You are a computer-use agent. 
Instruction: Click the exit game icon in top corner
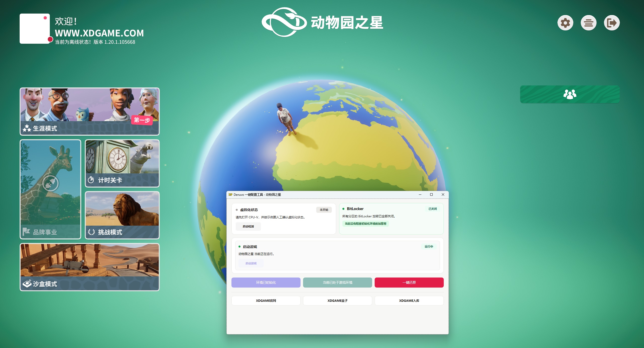coord(612,22)
